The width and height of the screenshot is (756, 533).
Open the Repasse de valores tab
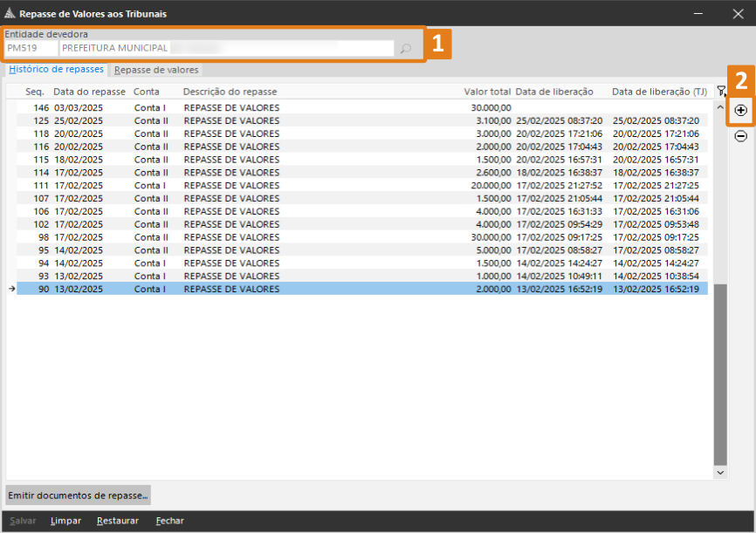(x=156, y=70)
